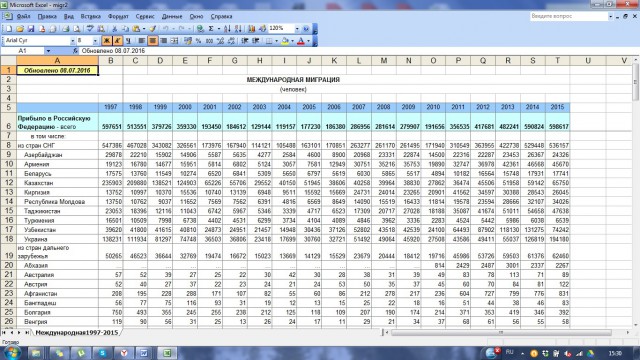640x360 pixels.
Task: Open a file using the Open folder icon
Action: (20, 29)
